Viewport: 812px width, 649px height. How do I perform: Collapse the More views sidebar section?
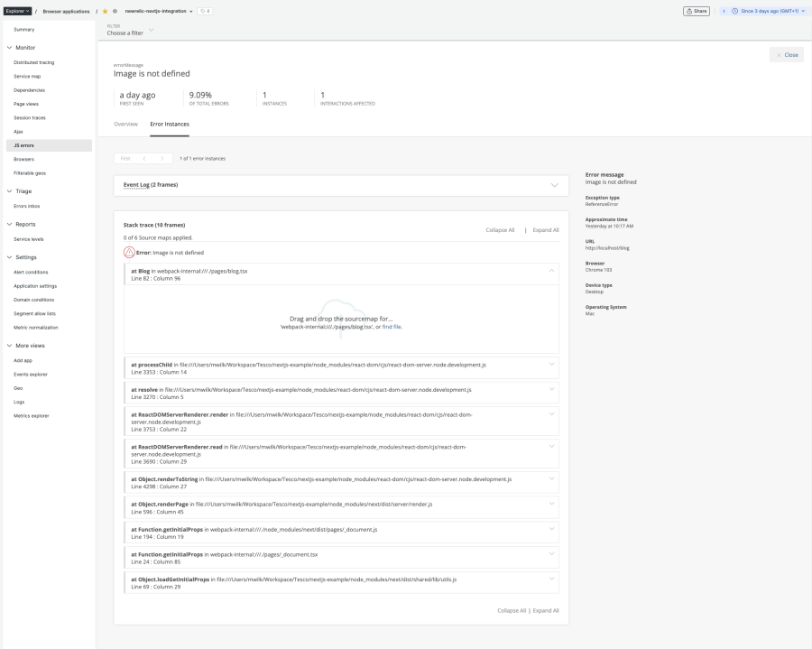[9, 346]
